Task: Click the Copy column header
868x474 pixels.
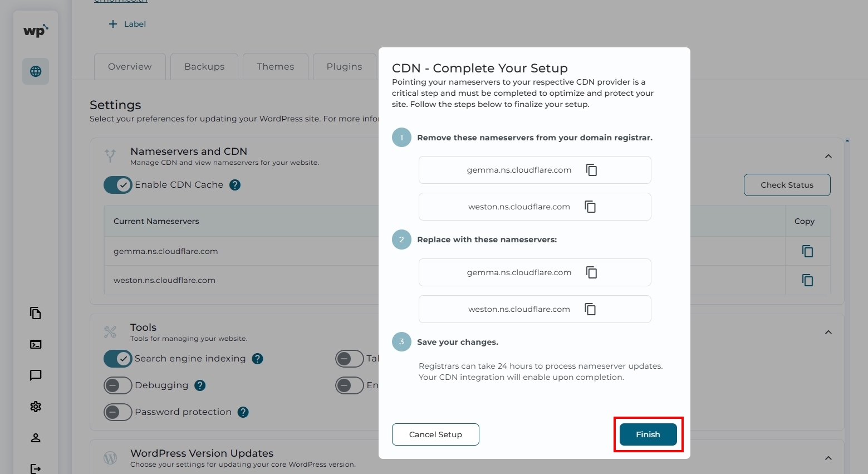Action: (x=804, y=221)
